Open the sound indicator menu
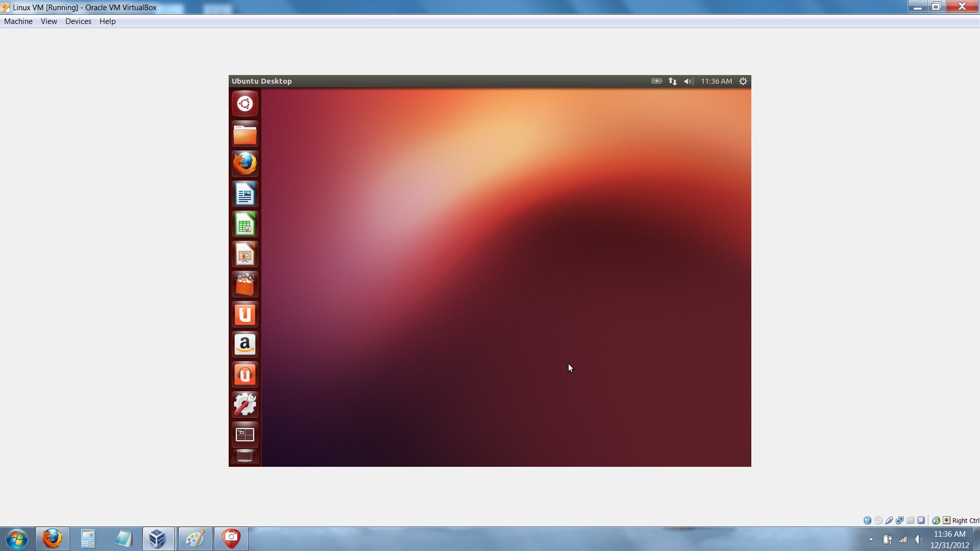Image resolution: width=980 pixels, height=551 pixels. coord(689,81)
